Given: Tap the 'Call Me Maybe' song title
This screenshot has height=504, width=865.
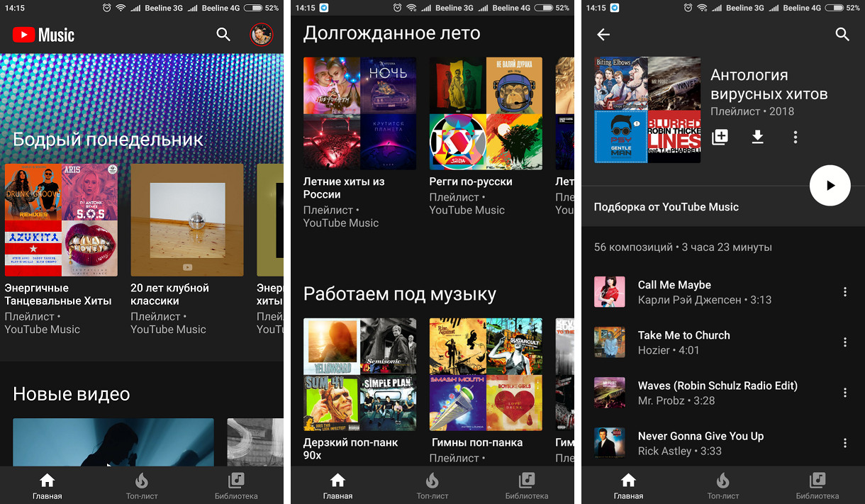Looking at the screenshot, I should click(674, 284).
